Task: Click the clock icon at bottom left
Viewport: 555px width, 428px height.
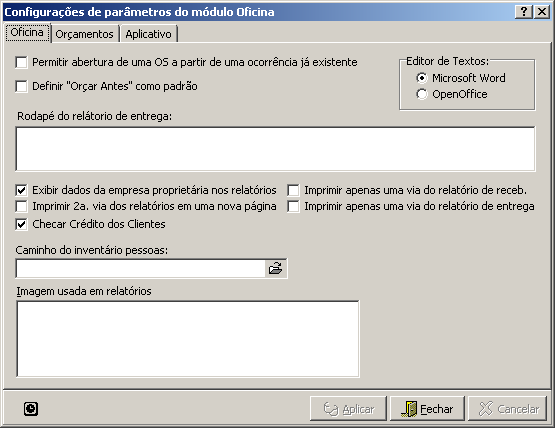Action: pyautogui.click(x=31, y=409)
